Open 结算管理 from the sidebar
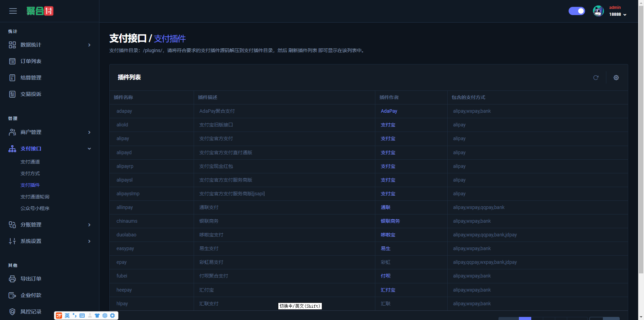644x320 pixels. (31, 78)
